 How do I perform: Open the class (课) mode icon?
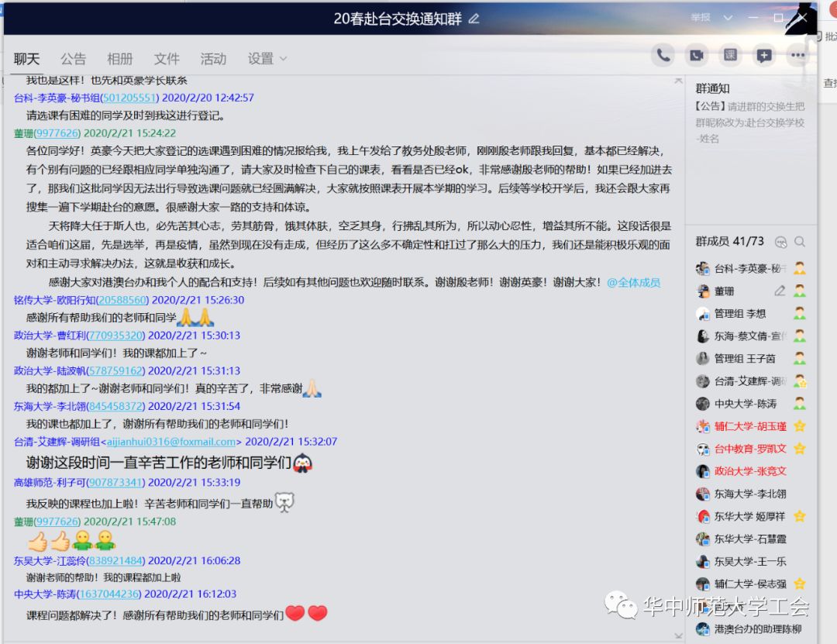(x=730, y=55)
